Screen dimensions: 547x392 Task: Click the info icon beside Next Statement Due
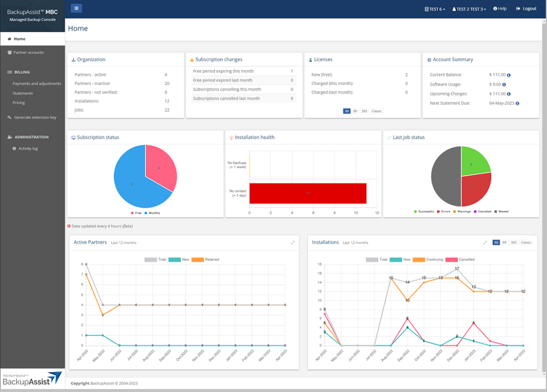click(517, 103)
